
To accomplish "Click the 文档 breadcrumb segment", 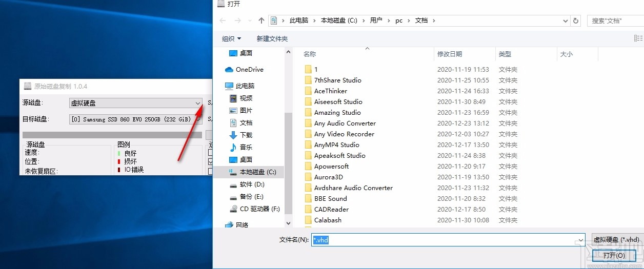I will point(421,20).
